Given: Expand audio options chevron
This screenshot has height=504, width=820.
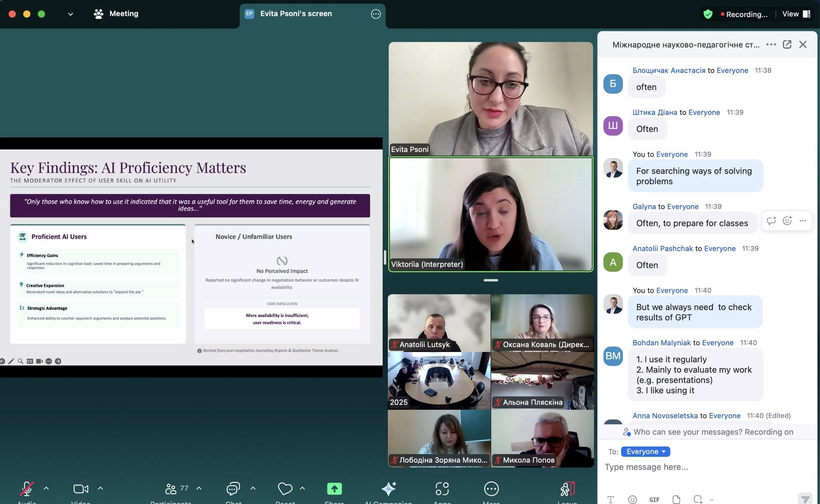Looking at the screenshot, I should point(46,488).
